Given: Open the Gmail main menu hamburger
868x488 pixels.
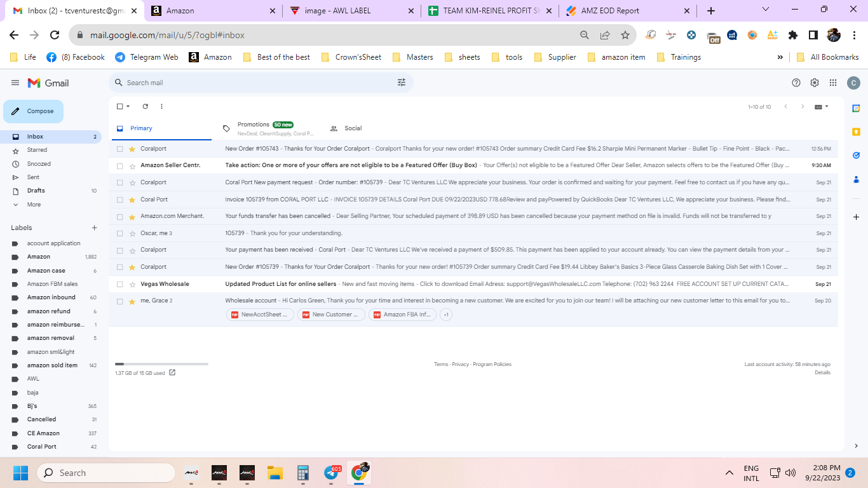Looking at the screenshot, I should pos(15,83).
